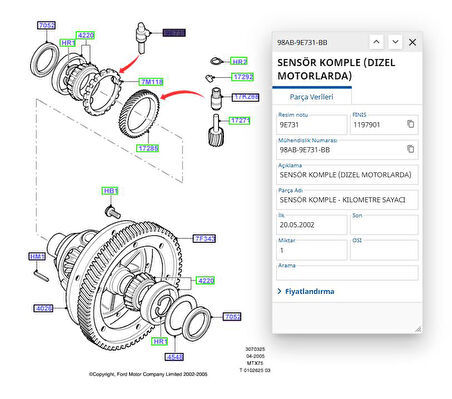Click the 17K288 sleeve drawing
This screenshot has height=399, width=452.
tap(216, 98)
